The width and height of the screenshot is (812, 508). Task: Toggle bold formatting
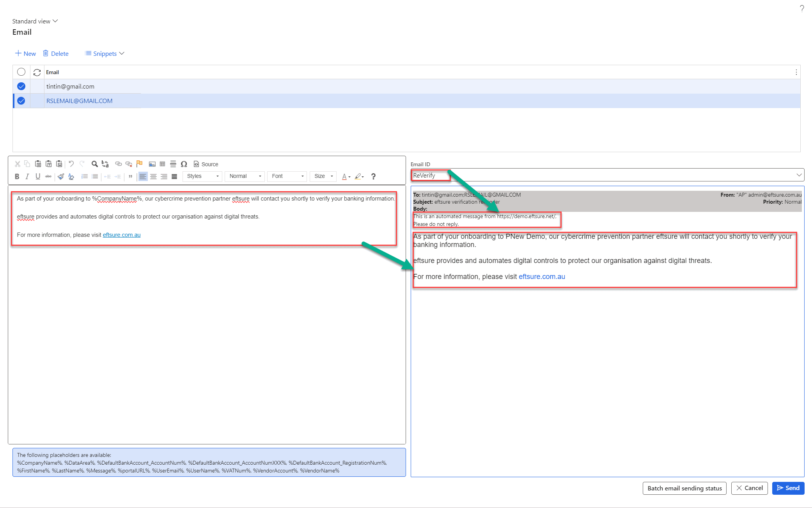pyautogui.click(x=17, y=176)
